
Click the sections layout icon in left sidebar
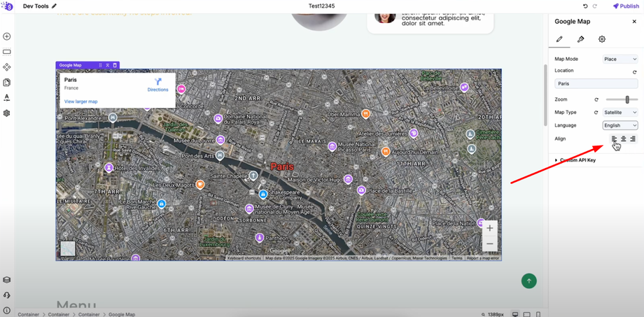[x=6, y=52]
